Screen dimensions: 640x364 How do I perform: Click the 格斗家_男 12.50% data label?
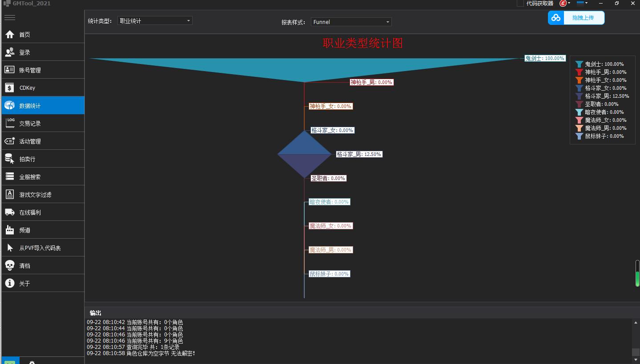359,154
